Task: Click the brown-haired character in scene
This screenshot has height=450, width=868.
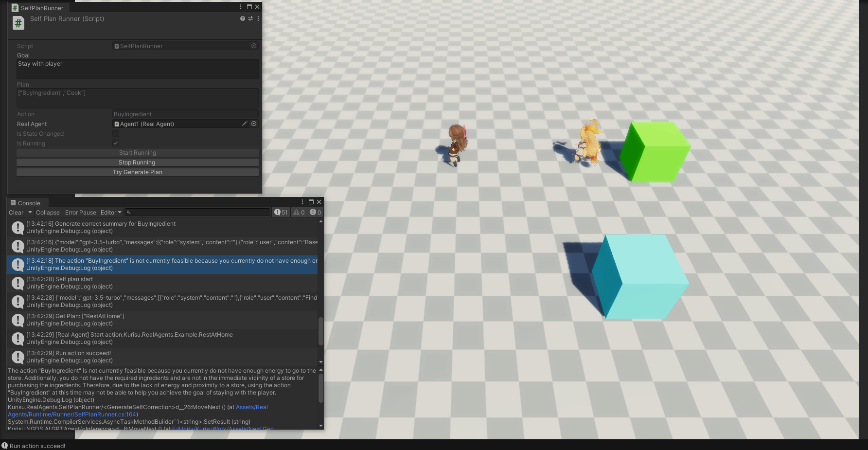Action: (x=457, y=144)
